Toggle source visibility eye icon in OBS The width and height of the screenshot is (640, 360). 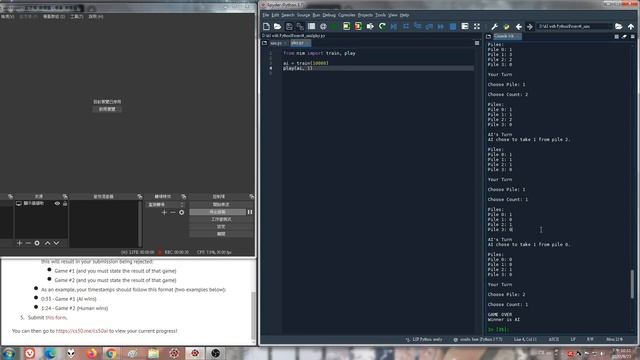57,203
